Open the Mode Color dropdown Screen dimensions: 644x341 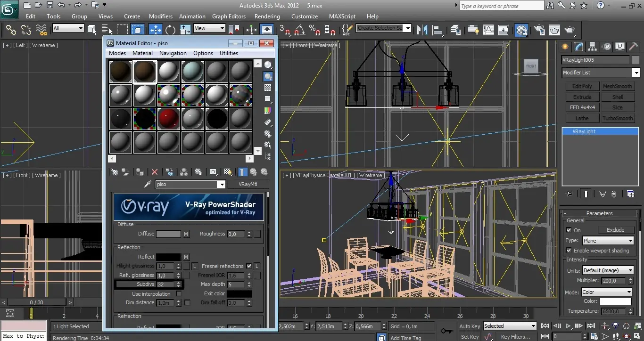(x=606, y=292)
